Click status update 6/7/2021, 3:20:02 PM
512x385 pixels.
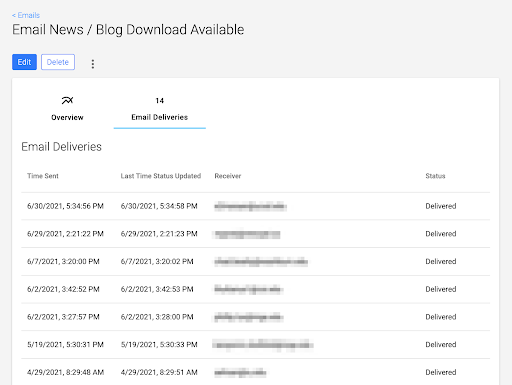point(157,261)
